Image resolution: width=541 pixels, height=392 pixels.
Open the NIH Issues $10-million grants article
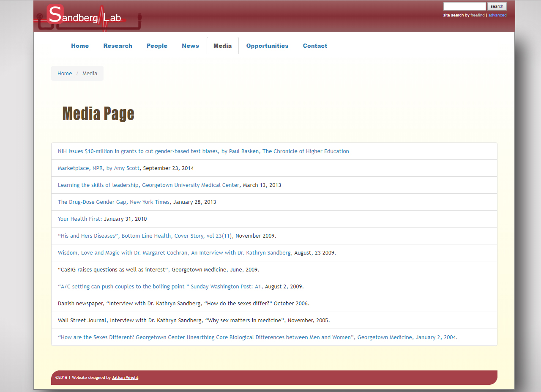pos(203,151)
